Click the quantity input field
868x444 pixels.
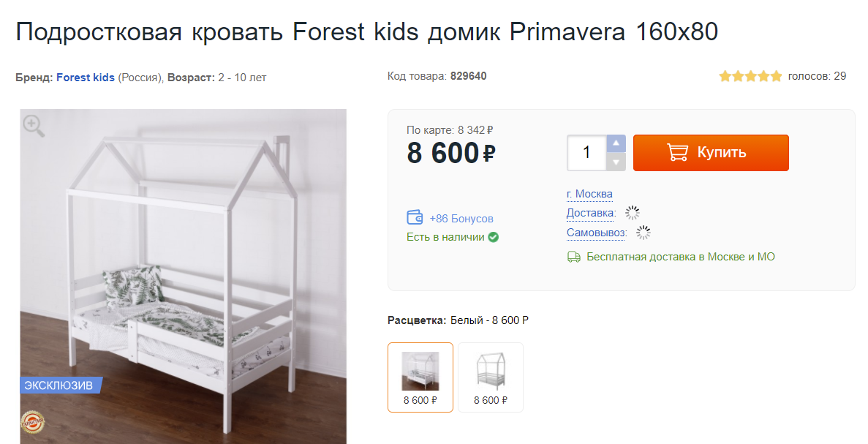586,153
